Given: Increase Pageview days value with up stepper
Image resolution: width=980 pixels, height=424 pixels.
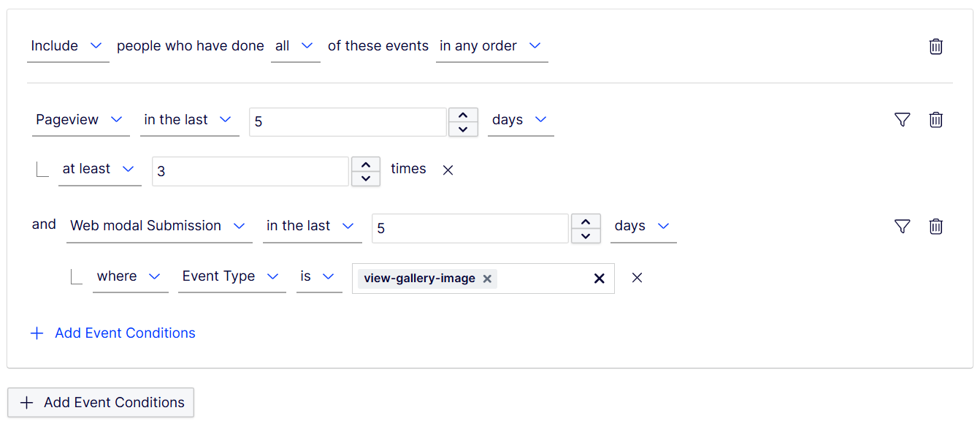Looking at the screenshot, I should (463, 116).
